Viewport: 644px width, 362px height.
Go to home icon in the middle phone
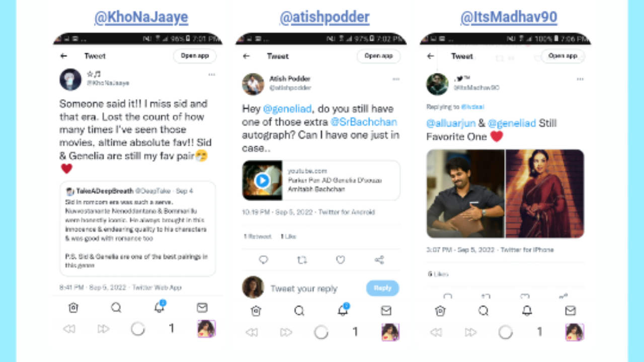click(256, 311)
